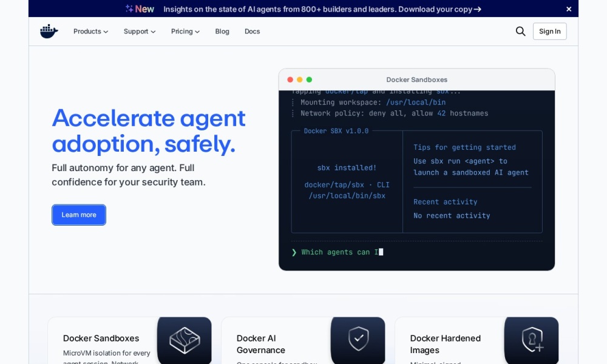Dismiss the announcement banner with the X
This screenshot has height=364, width=607.
[569, 9]
